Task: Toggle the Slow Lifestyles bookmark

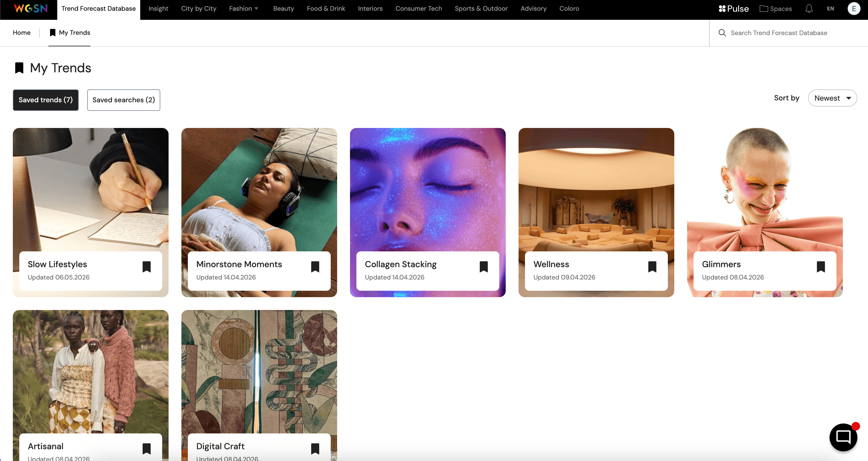Action: tap(147, 267)
